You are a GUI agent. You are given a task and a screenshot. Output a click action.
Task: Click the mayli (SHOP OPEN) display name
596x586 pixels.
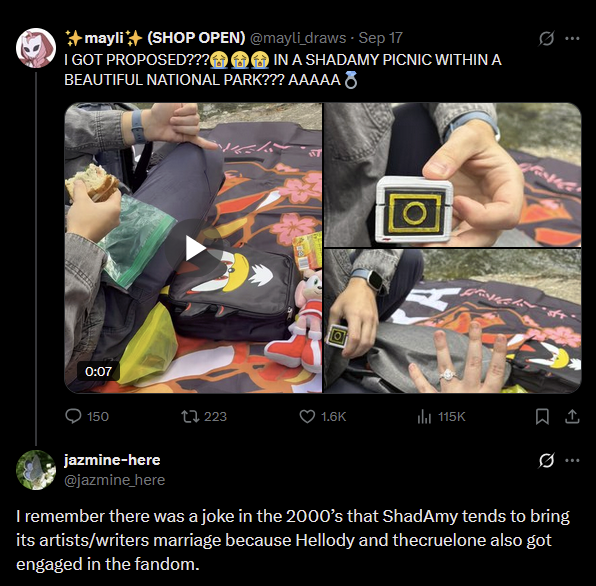coord(155,38)
